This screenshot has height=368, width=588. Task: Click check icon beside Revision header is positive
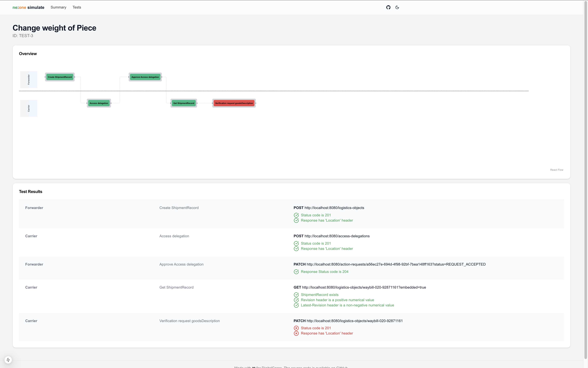click(x=296, y=300)
